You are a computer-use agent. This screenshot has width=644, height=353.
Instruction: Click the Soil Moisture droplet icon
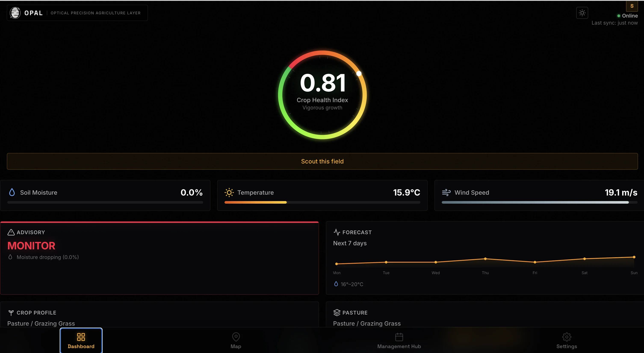[12, 192]
